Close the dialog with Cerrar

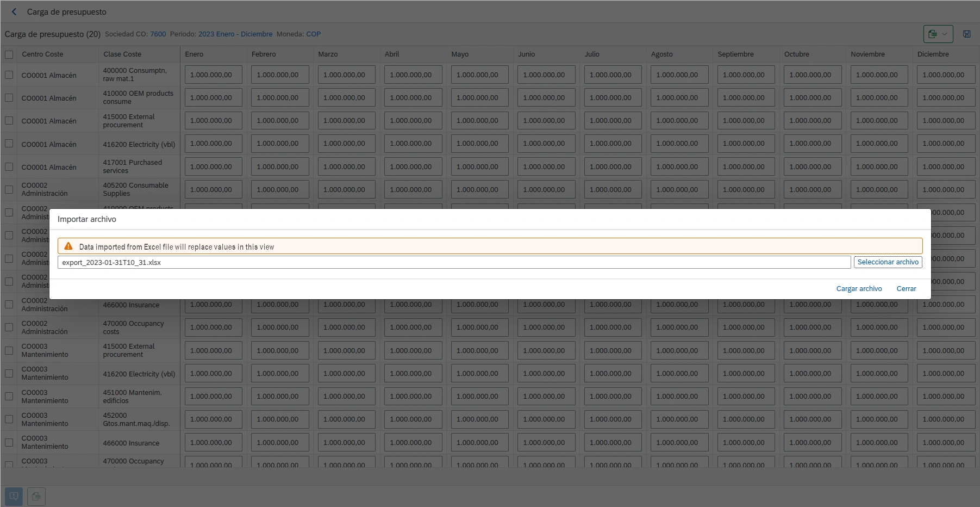(x=906, y=289)
